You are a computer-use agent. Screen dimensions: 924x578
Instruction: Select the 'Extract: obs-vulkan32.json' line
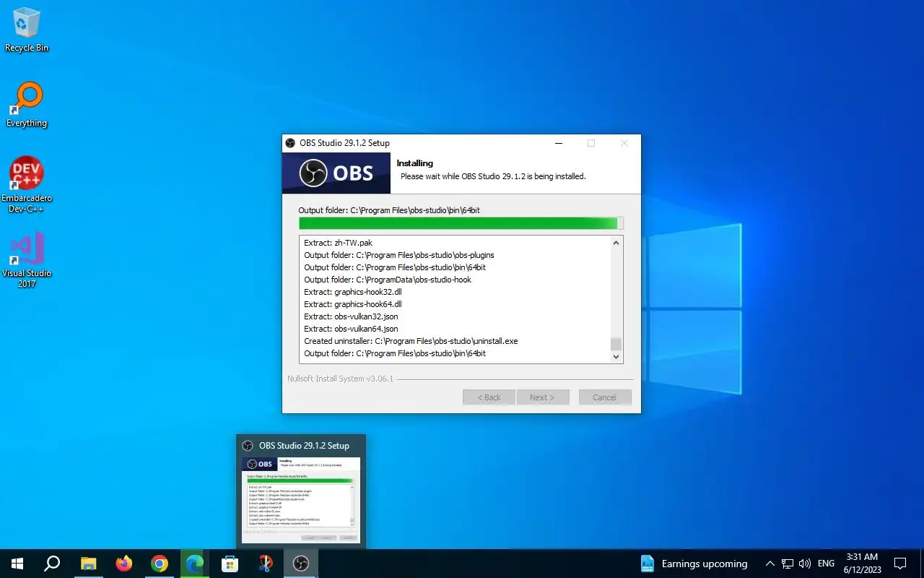pyautogui.click(x=351, y=316)
